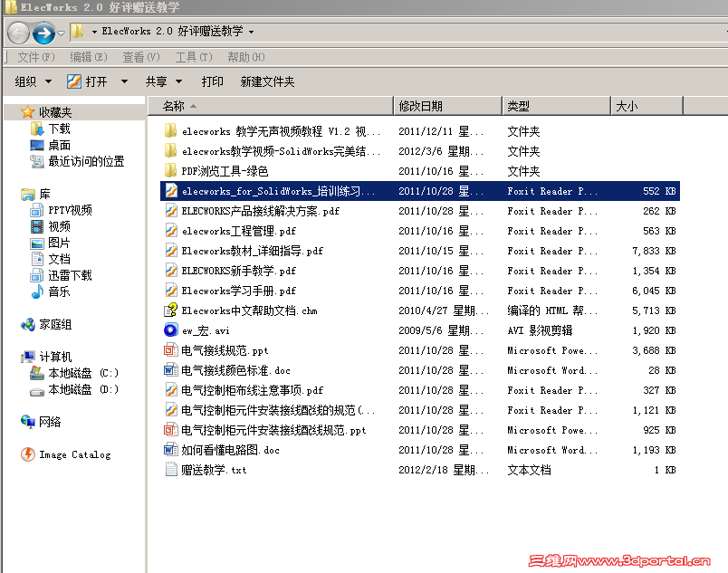Click the 文本文档 type cell
Screen dimensions: 728x573
(x=530, y=470)
